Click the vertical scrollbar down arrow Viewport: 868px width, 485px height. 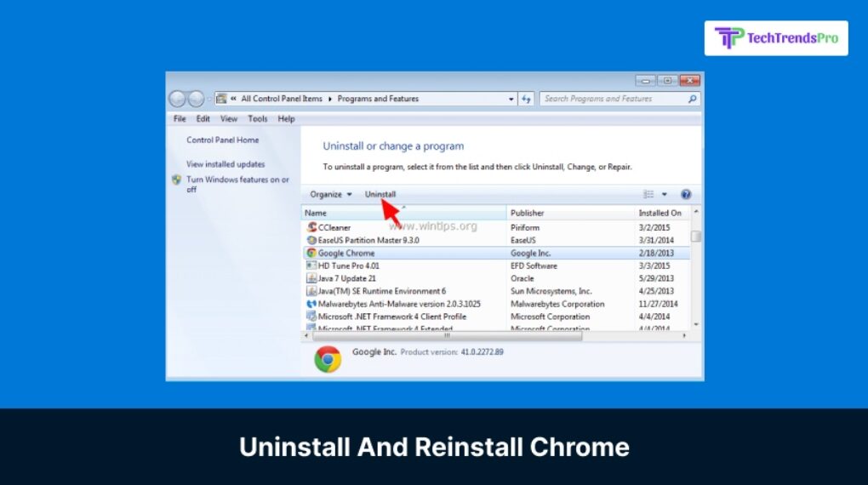696,325
